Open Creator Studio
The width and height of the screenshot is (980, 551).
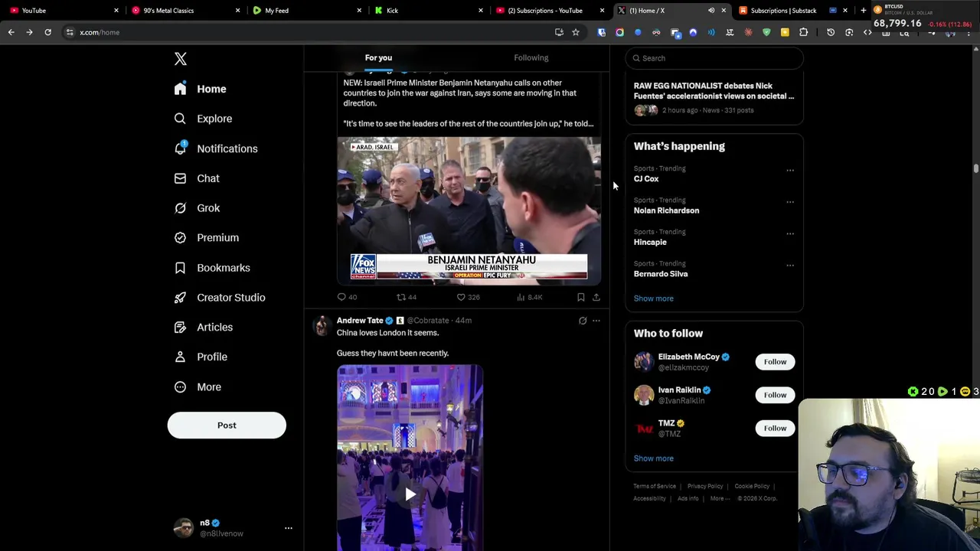coord(220,298)
